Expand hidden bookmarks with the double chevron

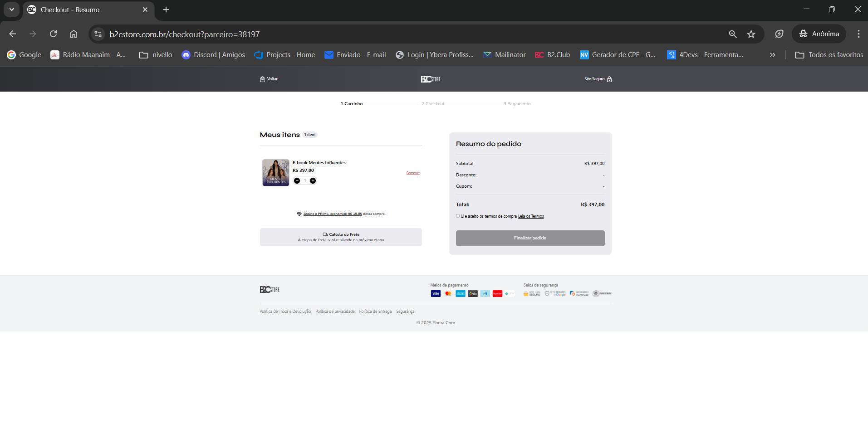[x=773, y=55]
